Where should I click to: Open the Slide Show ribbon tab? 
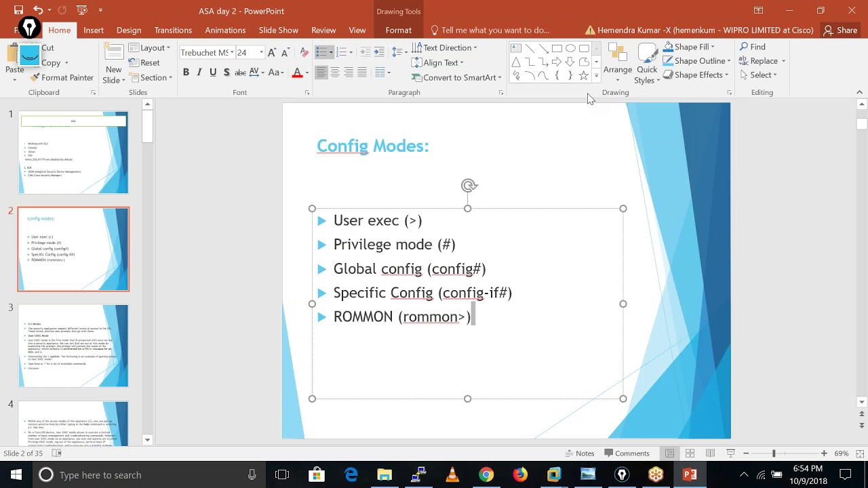coord(278,30)
